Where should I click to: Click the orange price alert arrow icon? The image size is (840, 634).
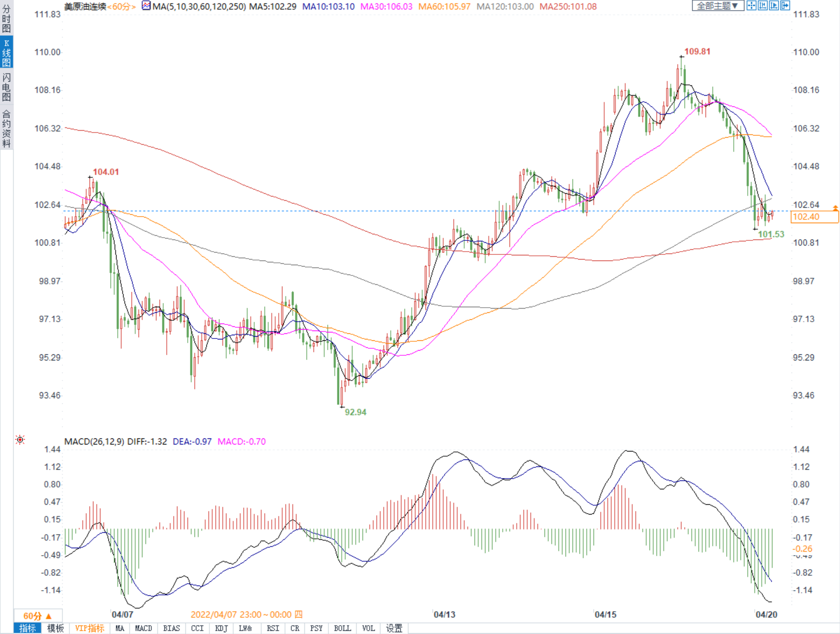[835, 208]
